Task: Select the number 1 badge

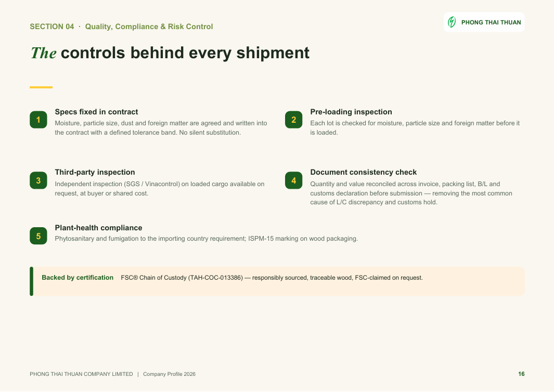Action: click(38, 120)
